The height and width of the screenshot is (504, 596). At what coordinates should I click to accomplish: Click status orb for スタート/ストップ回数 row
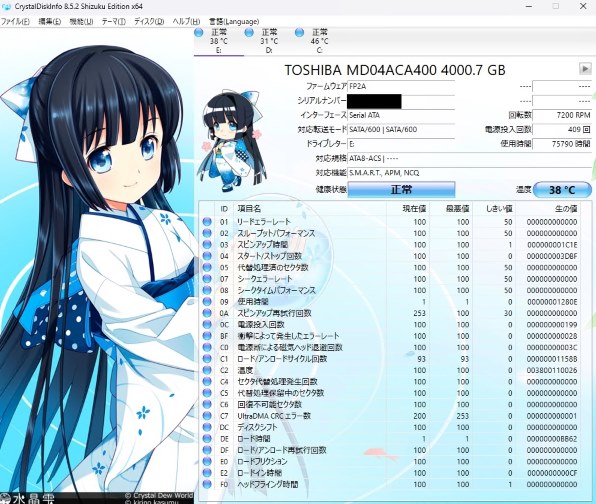(207, 256)
